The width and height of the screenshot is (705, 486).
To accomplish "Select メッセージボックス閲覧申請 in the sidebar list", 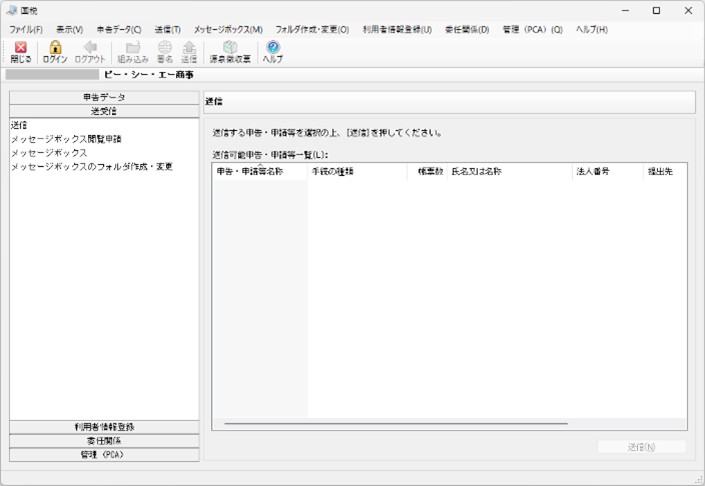I will pyautogui.click(x=66, y=139).
